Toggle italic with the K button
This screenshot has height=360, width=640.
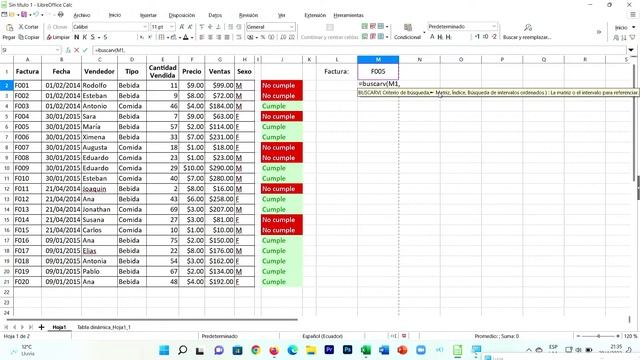[85, 37]
